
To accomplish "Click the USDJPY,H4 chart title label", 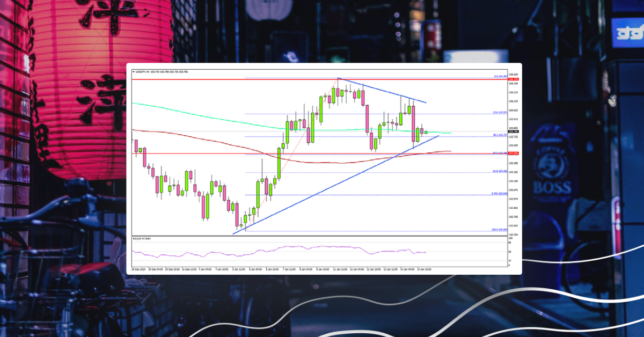I will pyautogui.click(x=145, y=70).
